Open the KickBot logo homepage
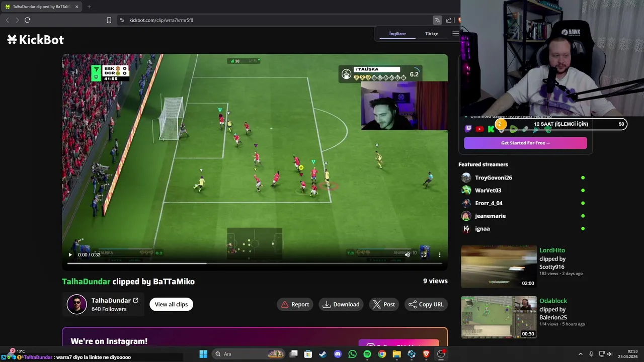 [x=35, y=40]
